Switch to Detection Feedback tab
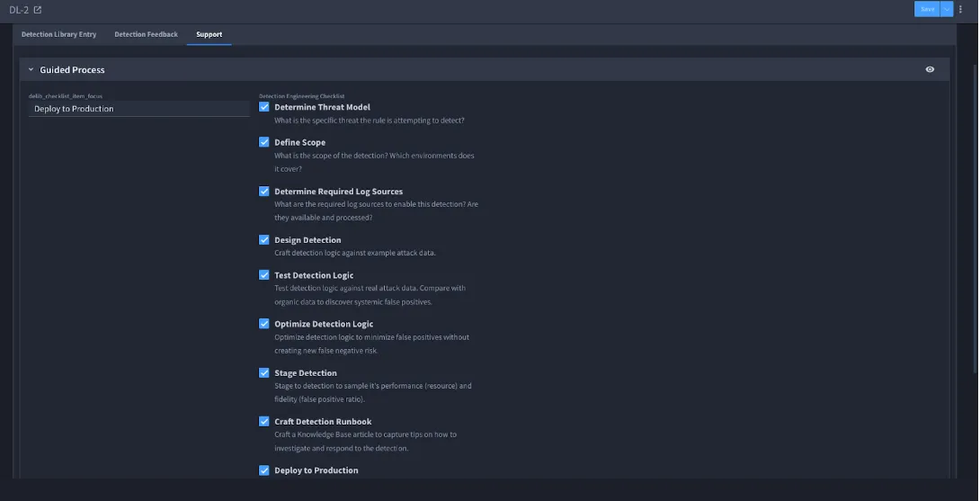Screen dimensions: 980x501 [147, 34]
